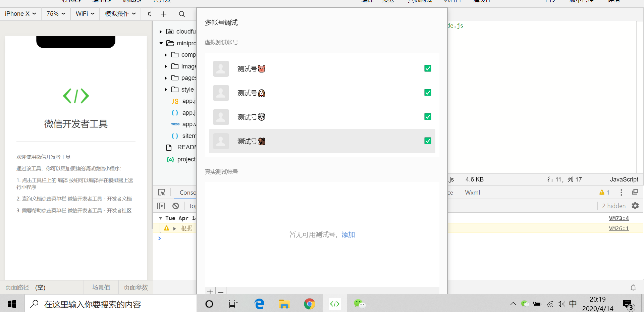Open the sitemap json file
Viewport: 644px width, 312px height.
(x=184, y=136)
